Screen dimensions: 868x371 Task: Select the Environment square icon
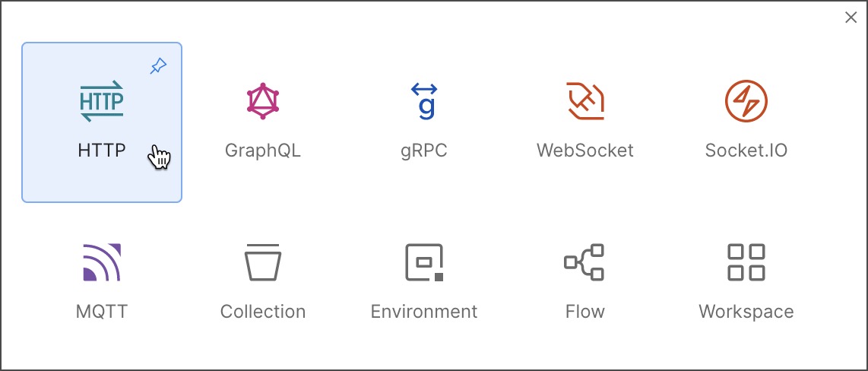point(424,262)
